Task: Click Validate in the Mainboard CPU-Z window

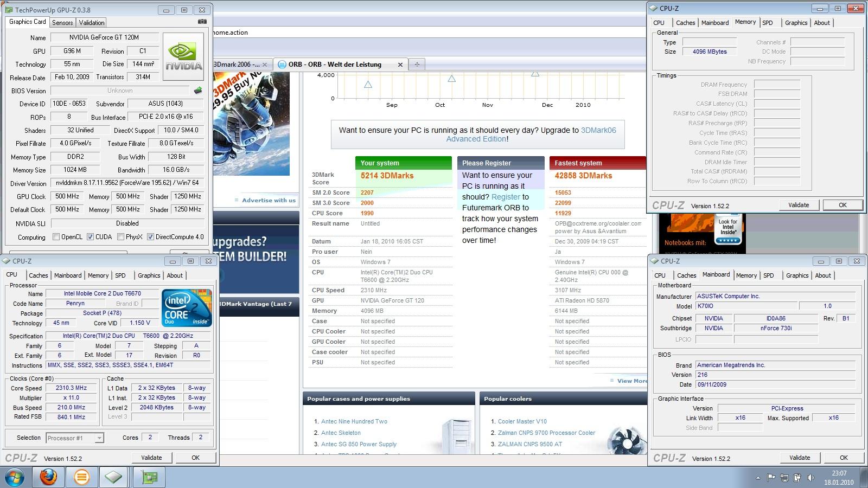Action: [x=800, y=458]
